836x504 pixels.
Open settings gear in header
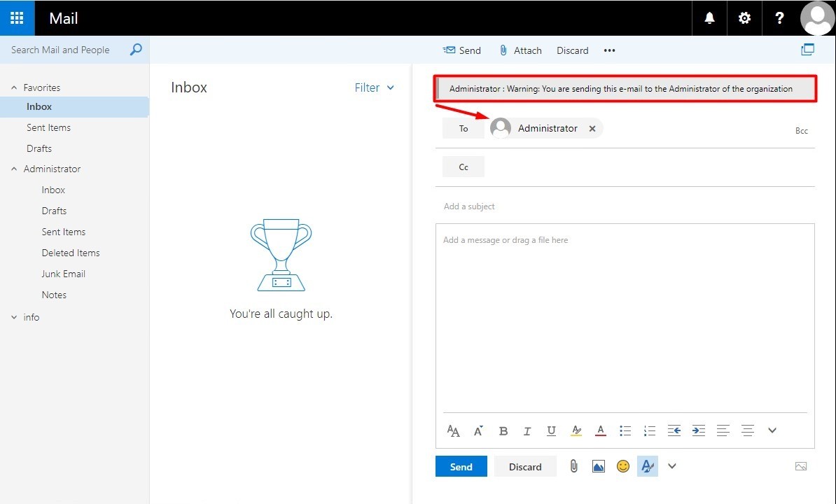pyautogui.click(x=744, y=18)
